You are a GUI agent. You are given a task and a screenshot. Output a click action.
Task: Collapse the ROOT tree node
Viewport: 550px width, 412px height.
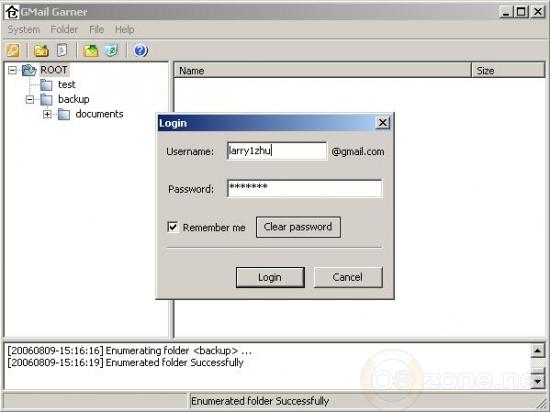point(12,70)
